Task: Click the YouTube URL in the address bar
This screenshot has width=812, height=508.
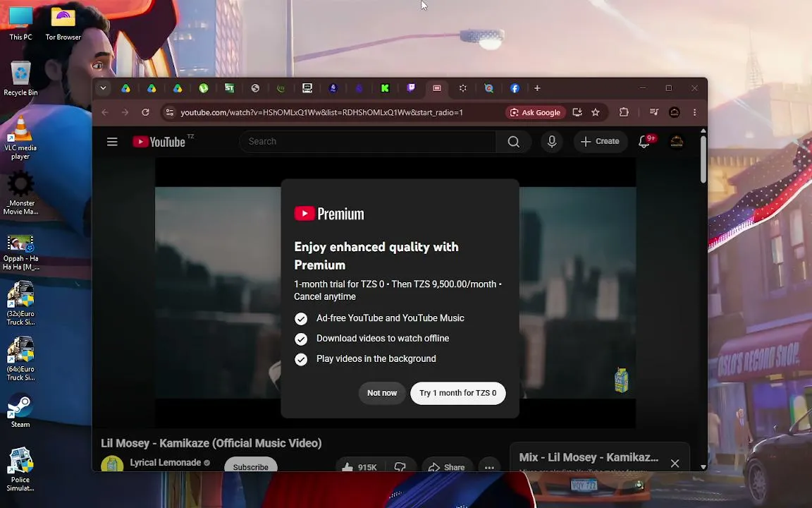Action: tap(321, 112)
